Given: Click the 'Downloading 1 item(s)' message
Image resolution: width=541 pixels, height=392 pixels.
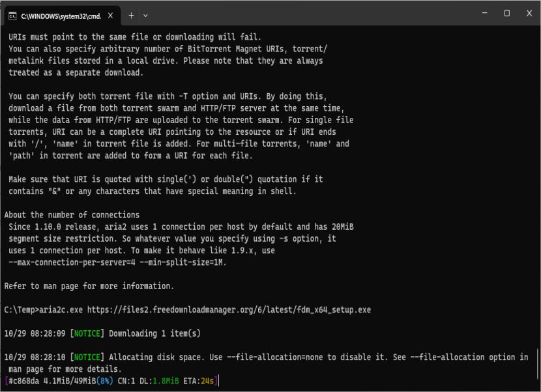Looking at the screenshot, I should pyautogui.click(x=154, y=333).
